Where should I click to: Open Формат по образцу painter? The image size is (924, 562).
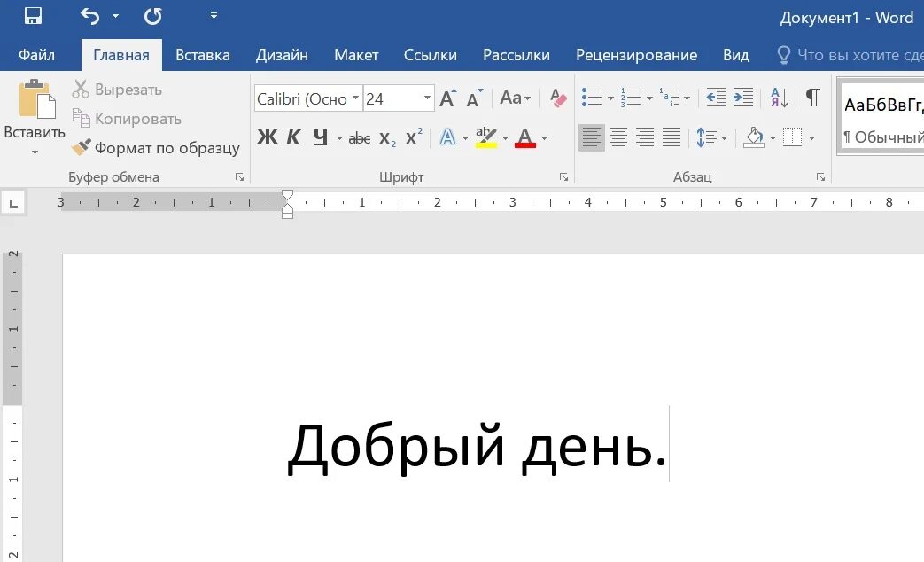[155, 148]
